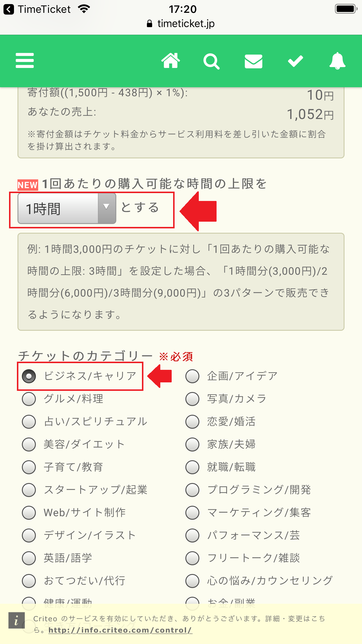
Task: Open the hamburger menu
Action: (25, 61)
